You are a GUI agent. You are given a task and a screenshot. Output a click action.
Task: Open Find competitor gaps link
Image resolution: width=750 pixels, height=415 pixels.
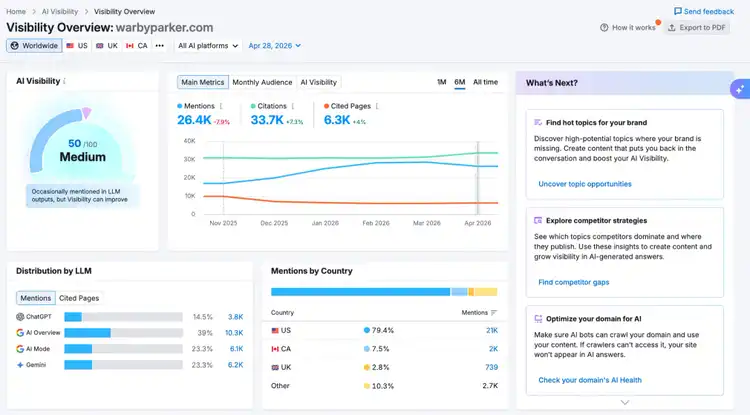pos(574,282)
